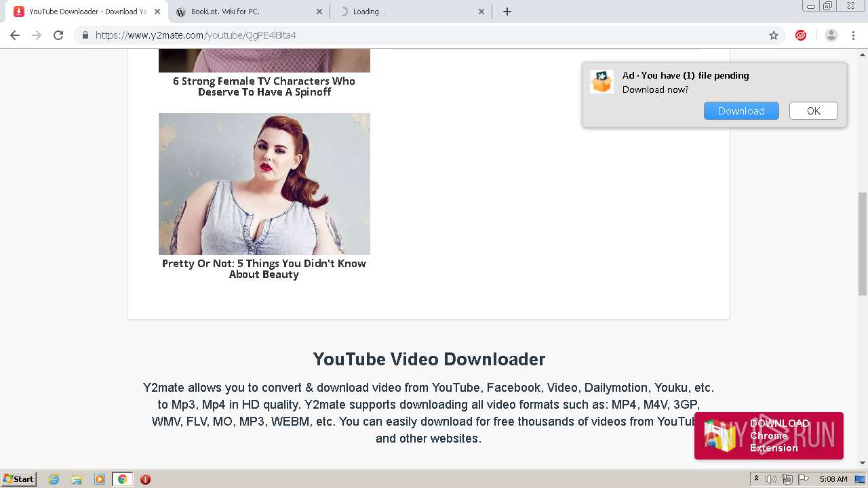Open the Chrome profile avatar

[831, 35]
